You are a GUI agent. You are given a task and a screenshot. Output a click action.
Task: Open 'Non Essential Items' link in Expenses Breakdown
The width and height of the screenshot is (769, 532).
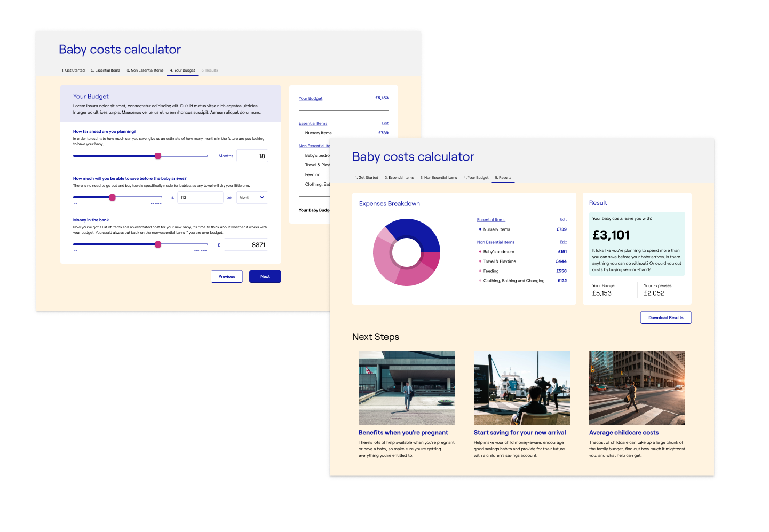click(496, 242)
